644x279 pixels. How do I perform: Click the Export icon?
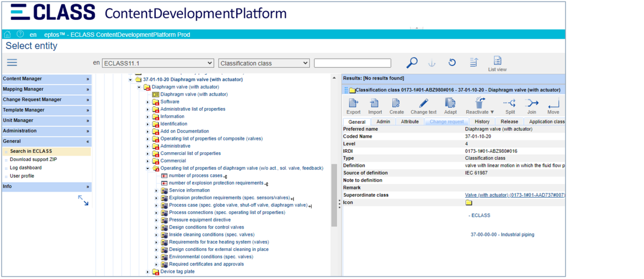pos(353,103)
